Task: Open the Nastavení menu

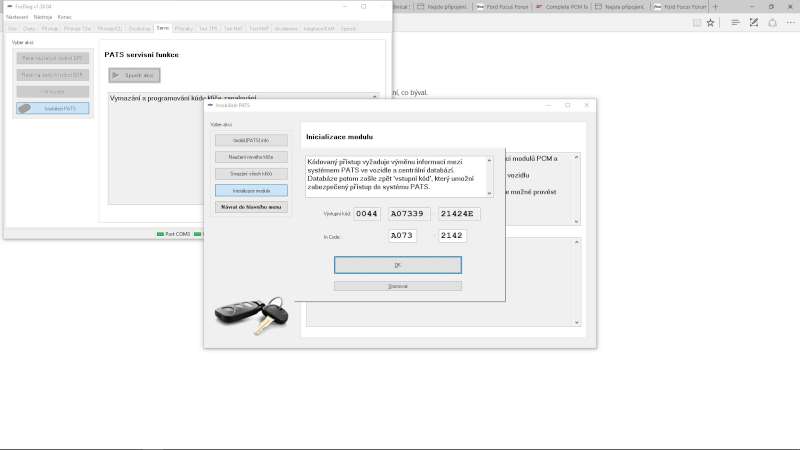Action: tap(15, 17)
